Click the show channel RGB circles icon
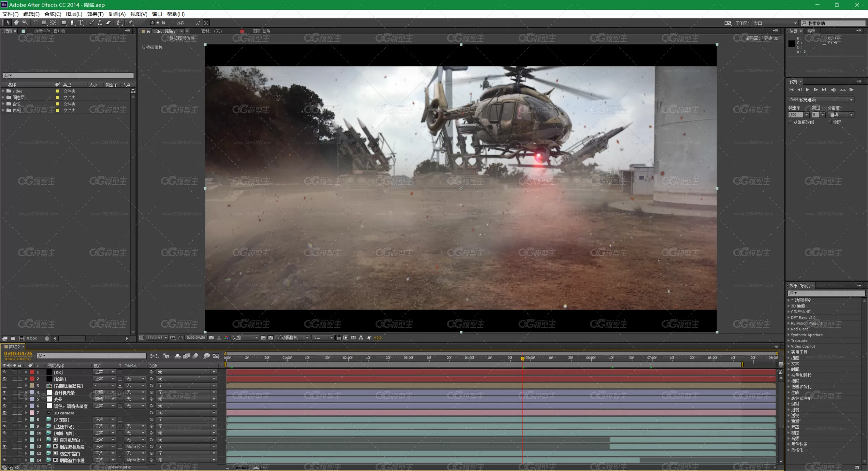Screen dimensions: 868x471 (226, 338)
